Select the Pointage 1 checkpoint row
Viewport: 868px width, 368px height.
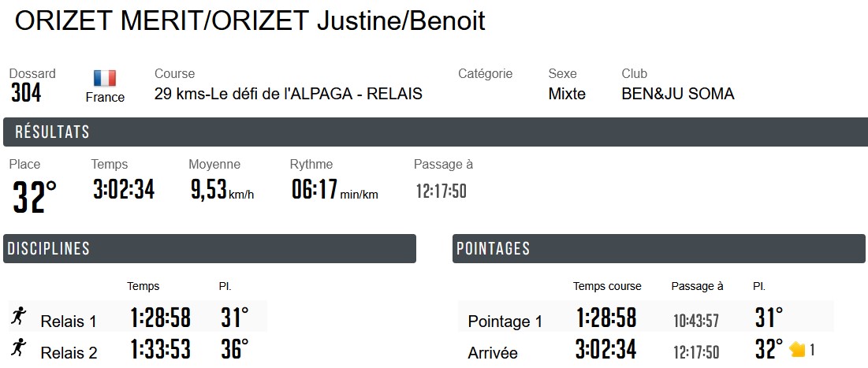pyautogui.click(x=505, y=321)
